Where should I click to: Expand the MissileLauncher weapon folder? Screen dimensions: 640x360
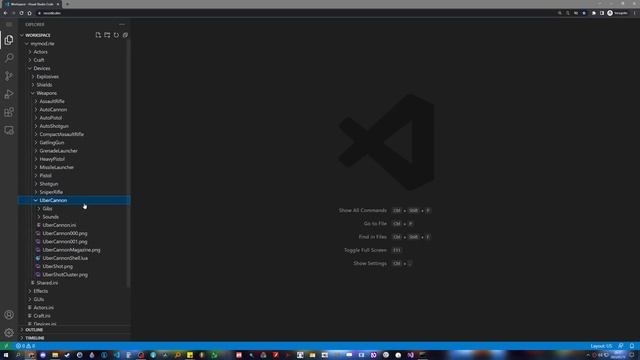coord(74,167)
